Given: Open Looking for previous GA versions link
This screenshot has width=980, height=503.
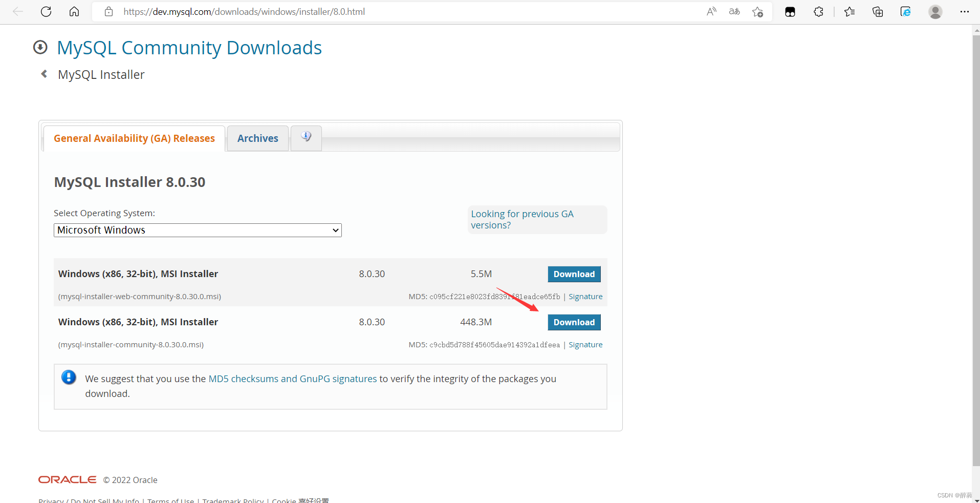Looking at the screenshot, I should coord(522,219).
